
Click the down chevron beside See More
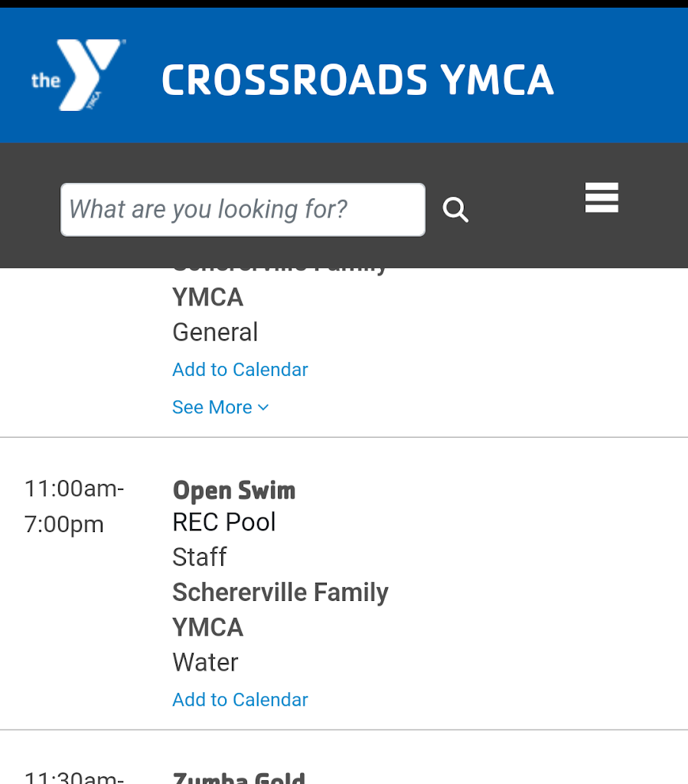[263, 407]
